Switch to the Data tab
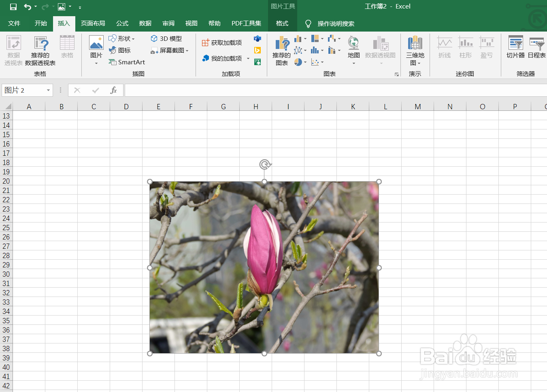The height and width of the screenshot is (392, 547). [x=145, y=23]
